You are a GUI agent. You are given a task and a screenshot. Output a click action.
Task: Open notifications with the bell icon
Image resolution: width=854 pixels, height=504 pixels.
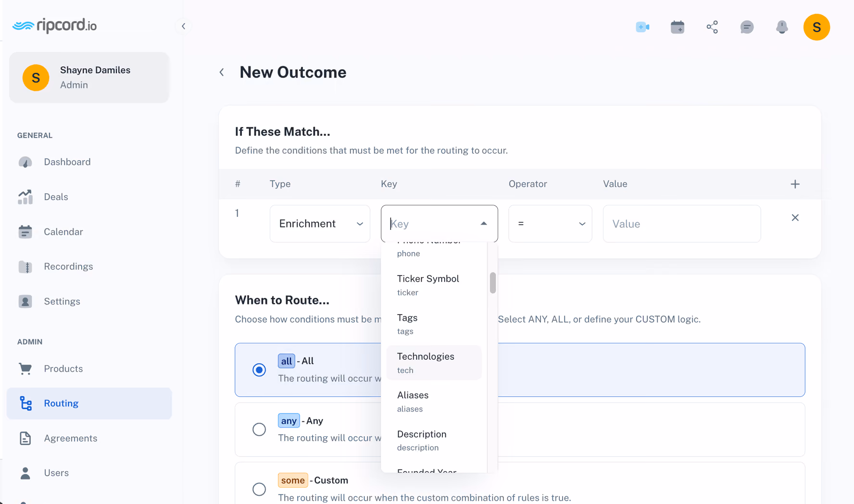pos(782,27)
